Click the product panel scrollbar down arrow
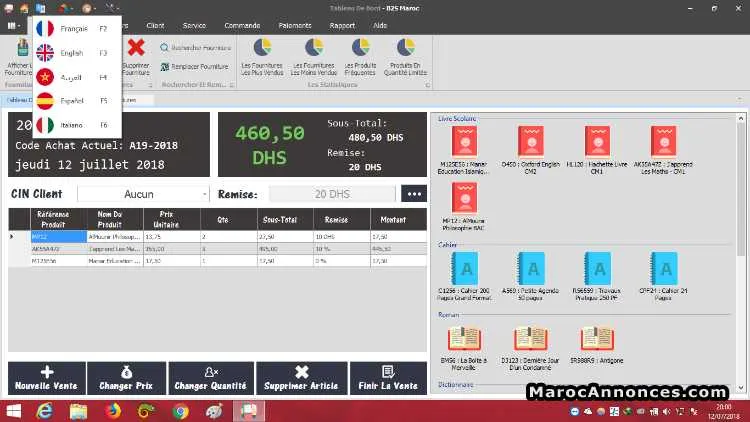 (x=741, y=388)
